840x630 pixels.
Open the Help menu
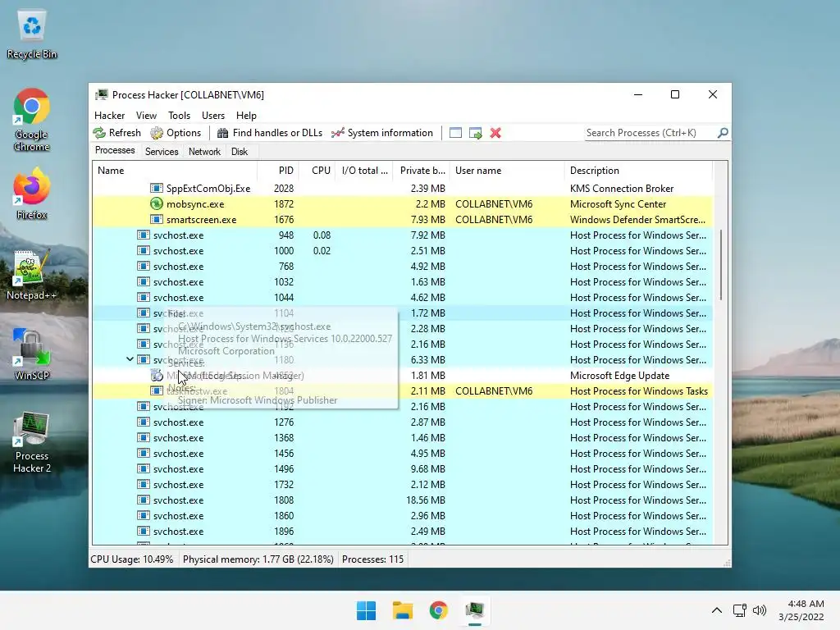(x=246, y=116)
